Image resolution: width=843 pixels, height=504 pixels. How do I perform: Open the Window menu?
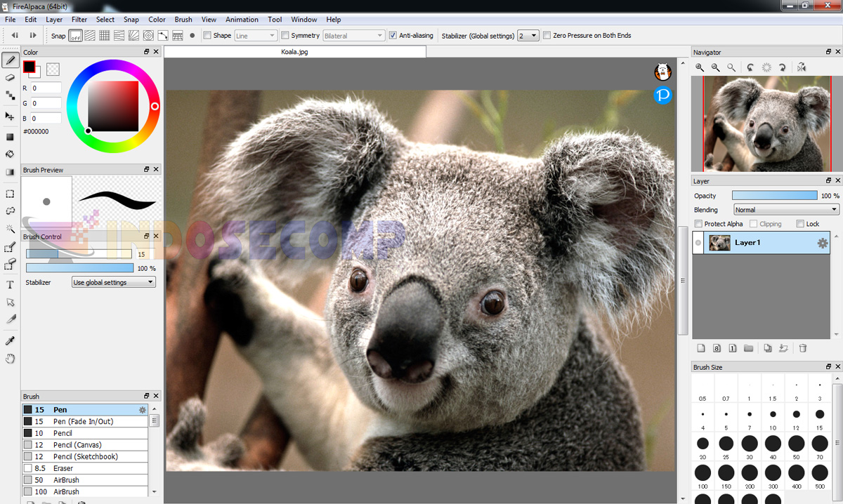pos(303,20)
